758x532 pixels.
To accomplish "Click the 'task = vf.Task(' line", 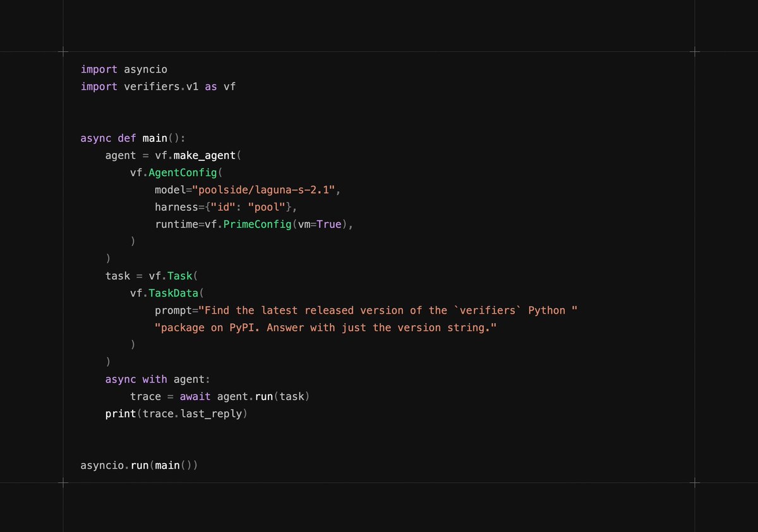I will click(152, 276).
